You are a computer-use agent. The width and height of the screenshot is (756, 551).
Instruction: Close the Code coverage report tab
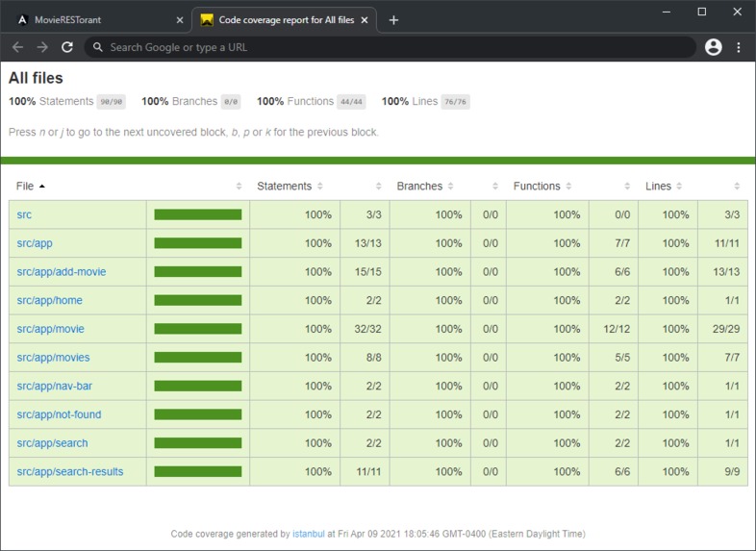pyautogui.click(x=365, y=20)
